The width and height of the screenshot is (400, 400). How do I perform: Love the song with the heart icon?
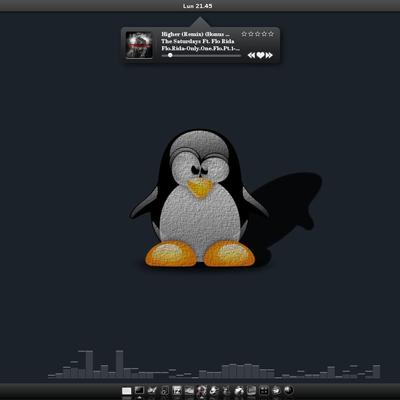pos(260,55)
